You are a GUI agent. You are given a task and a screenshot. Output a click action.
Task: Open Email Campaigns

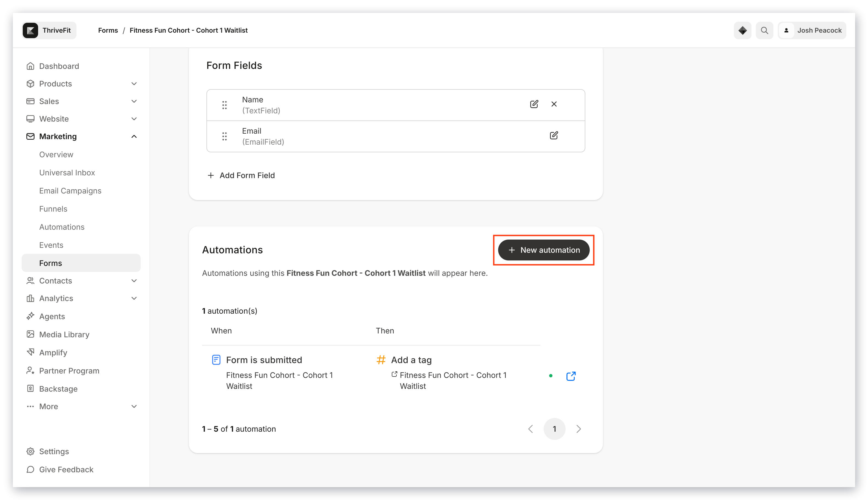pyautogui.click(x=70, y=191)
